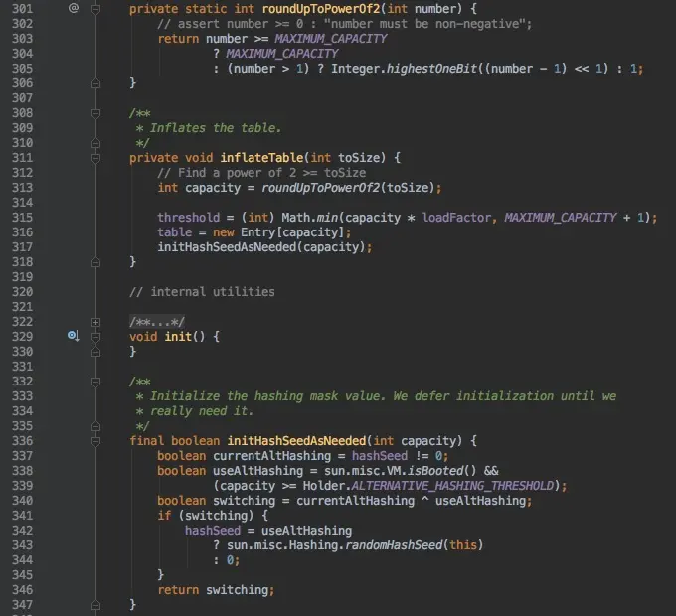Click the fold end marker at line 347

[x=96, y=605]
